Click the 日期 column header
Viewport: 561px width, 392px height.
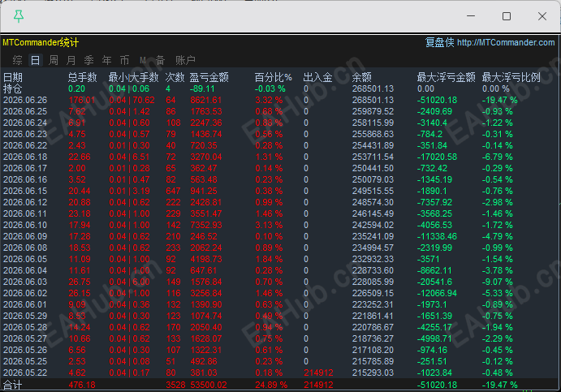(13, 77)
